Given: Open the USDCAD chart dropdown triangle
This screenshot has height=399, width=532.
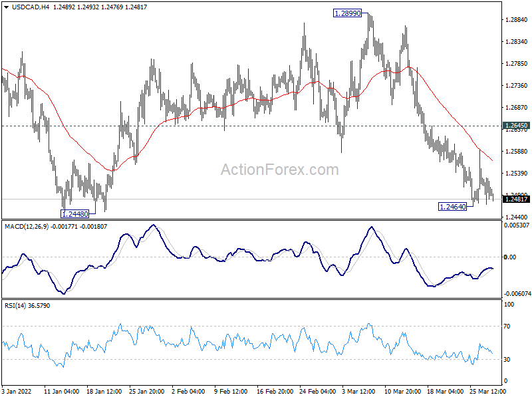Looking at the screenshot, I should [x=6, y=7].
